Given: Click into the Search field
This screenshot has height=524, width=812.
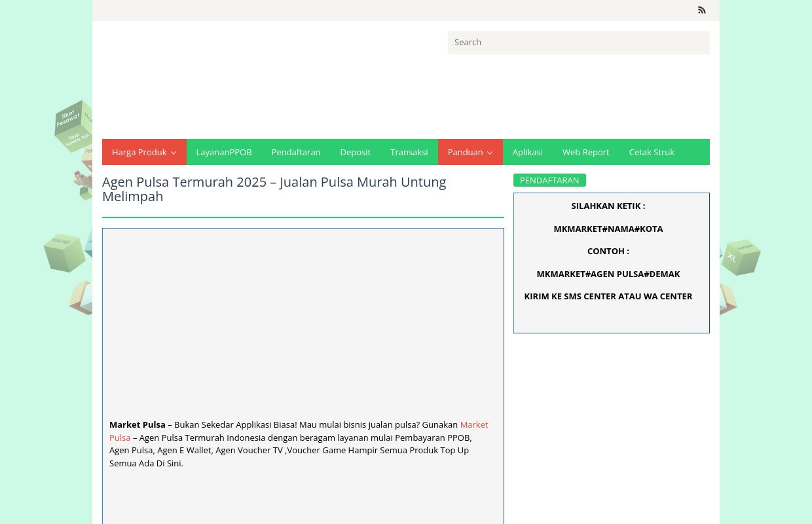Looking at the screenshot, I should (x=578, y=43).
